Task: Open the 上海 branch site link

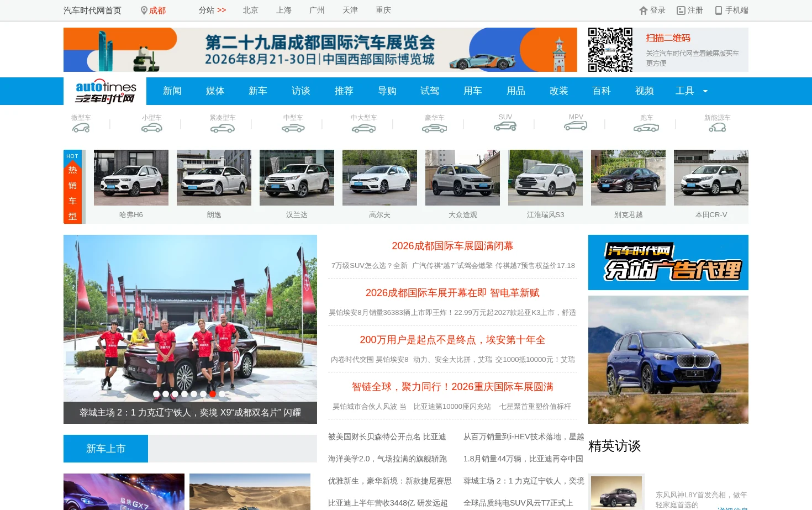Action: (x=284, y=10)
